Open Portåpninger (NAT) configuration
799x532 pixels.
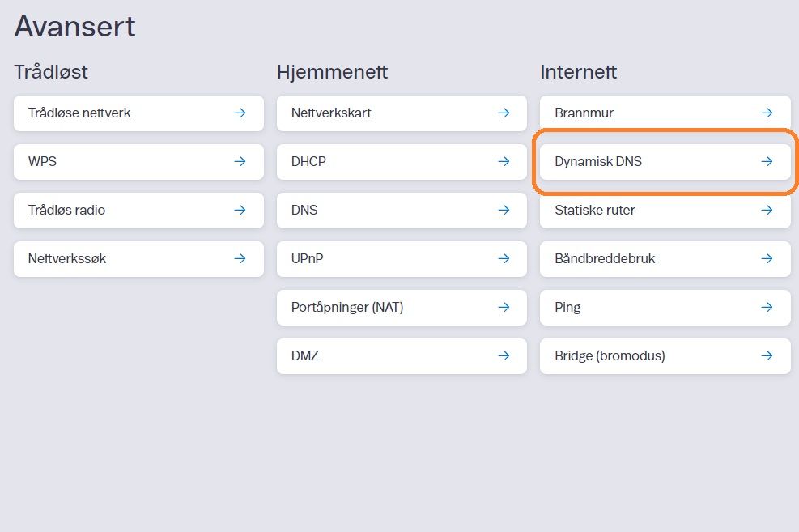(x=401, y=308)
